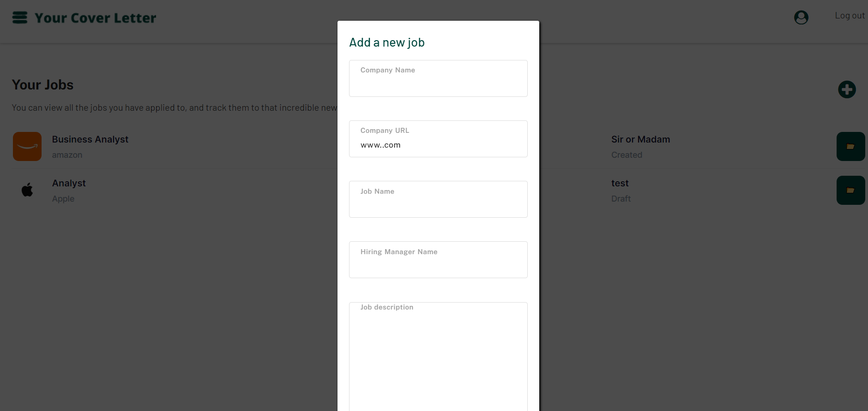868x411 pixels.
Task: Select the Business Analyst job title
Action: coord(90,139)
